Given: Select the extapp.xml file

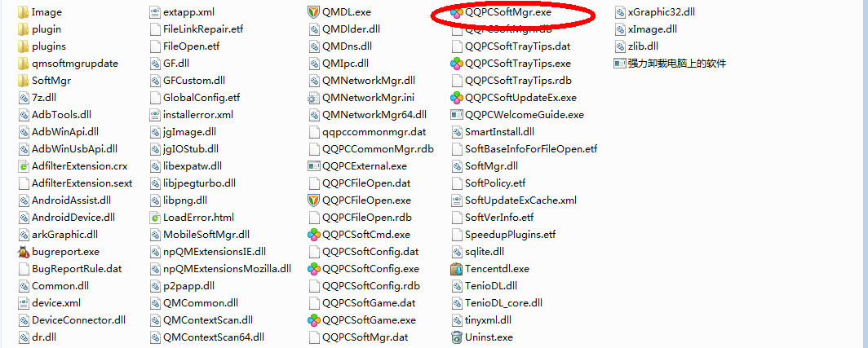Looking at the screenshot, I should (x=182, y=11).
